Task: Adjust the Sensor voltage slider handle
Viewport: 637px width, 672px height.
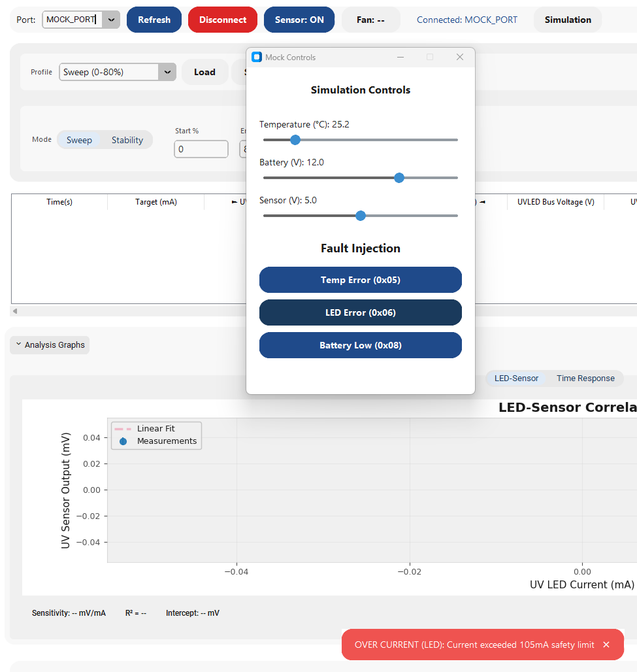Action: (x=361, y=216)
